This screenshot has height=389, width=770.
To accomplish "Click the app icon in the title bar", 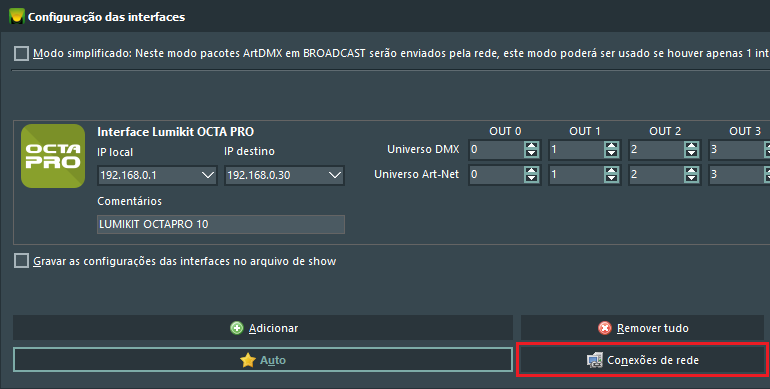I will pos(17,16).
